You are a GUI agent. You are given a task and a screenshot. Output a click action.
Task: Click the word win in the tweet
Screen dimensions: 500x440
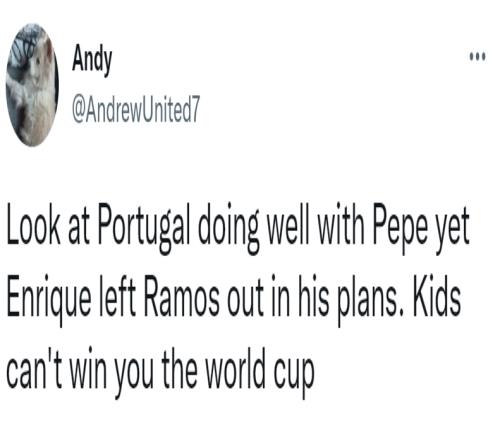tap(89, 370)
